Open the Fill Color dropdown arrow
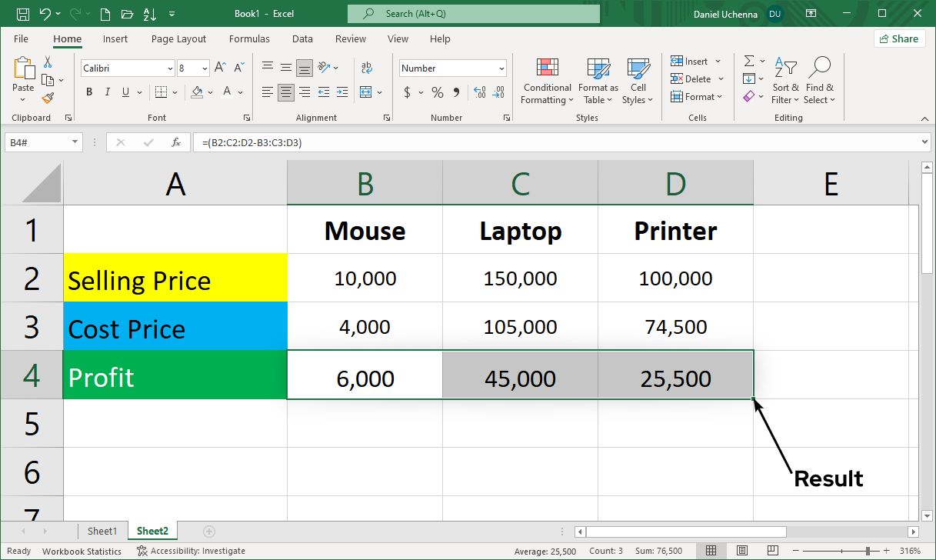 pyautogui.click(x=208, y=91)
